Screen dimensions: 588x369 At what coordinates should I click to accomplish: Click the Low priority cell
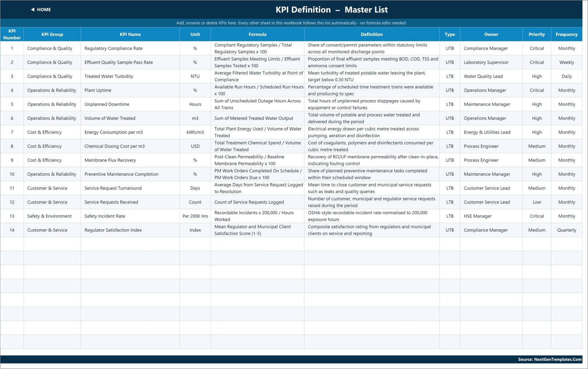[537, 202]
